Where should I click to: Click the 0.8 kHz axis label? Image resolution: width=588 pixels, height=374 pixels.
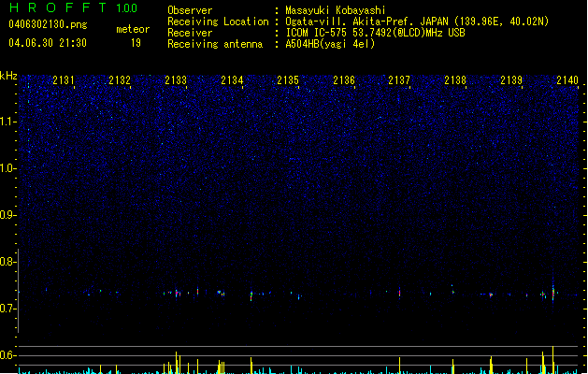pyautogui.click(x=7, y=262)
